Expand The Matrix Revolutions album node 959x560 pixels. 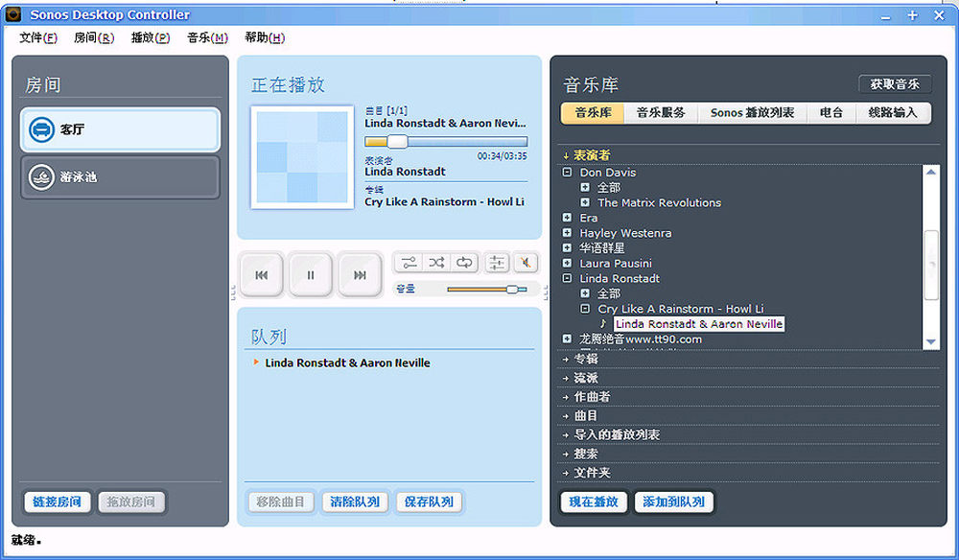click(x=585, y=202)
